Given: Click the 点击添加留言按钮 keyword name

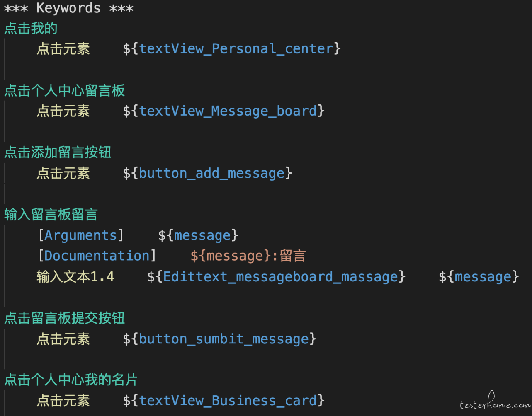Looking at the screenshot, I should coord(58,153).
